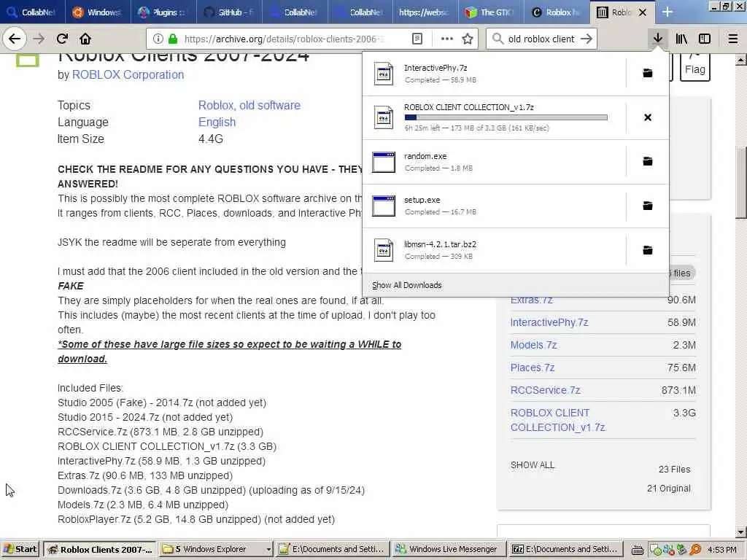Download ROBLOX CLIENT COLLECTION_v1.7z from file list
Viewport: 747px width, 560px height.
[557, 420]
